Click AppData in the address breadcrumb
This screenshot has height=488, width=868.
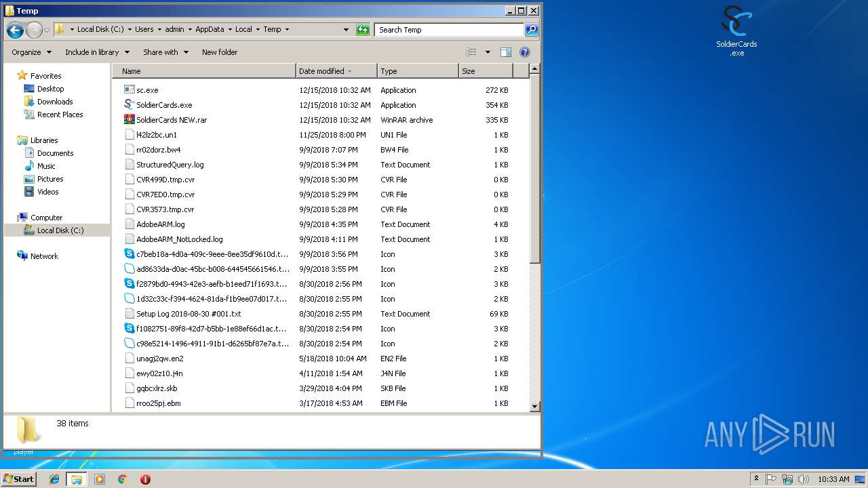(210, 30)
